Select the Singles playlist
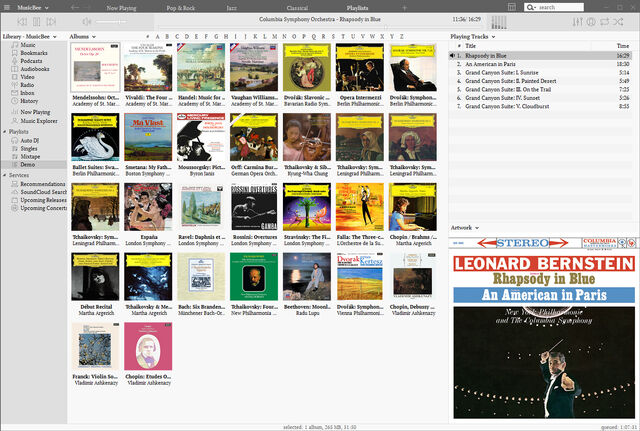This screenshot has height=431, width=640. coord(29,149)
